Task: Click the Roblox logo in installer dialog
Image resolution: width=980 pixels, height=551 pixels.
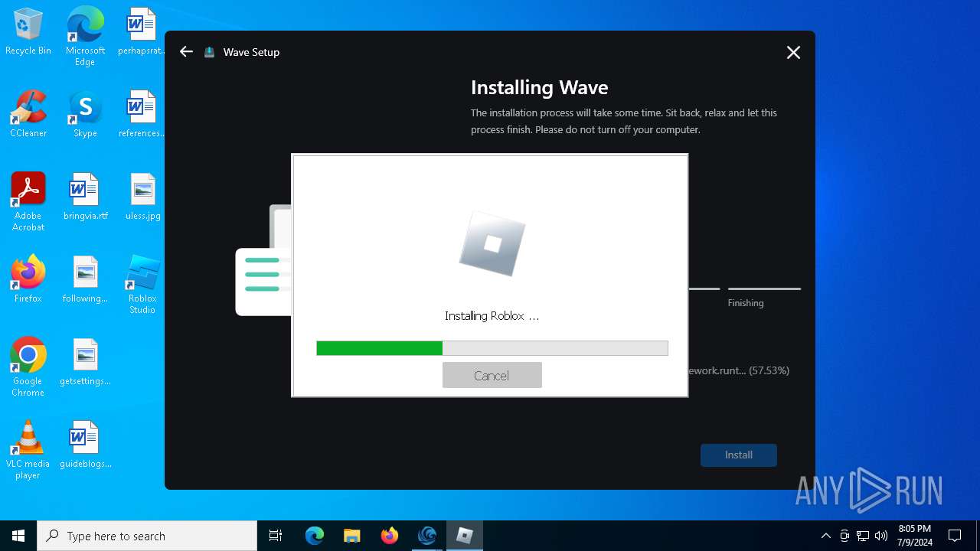Action: 492,243
